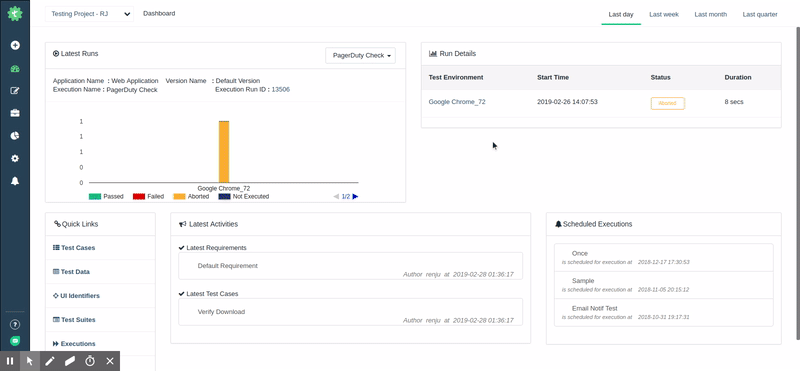Open the help question mark icon
The image size is (800, 371).
coord(15,324)
